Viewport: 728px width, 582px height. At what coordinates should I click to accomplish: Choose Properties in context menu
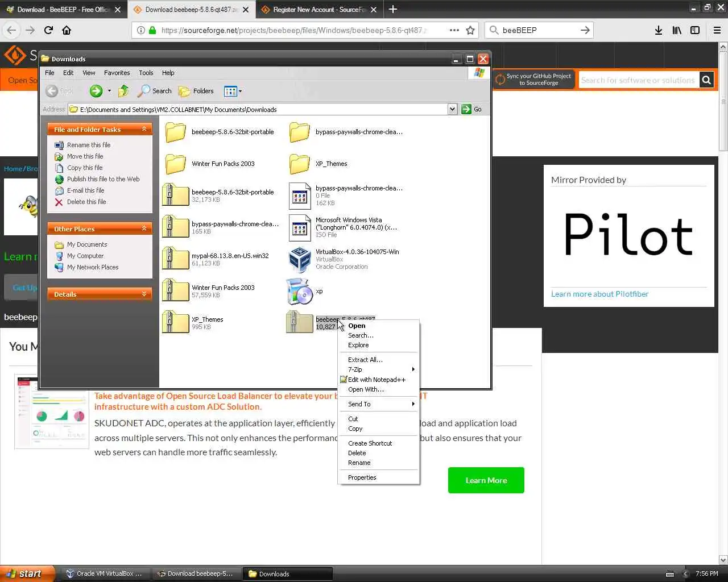click(362, 477)
